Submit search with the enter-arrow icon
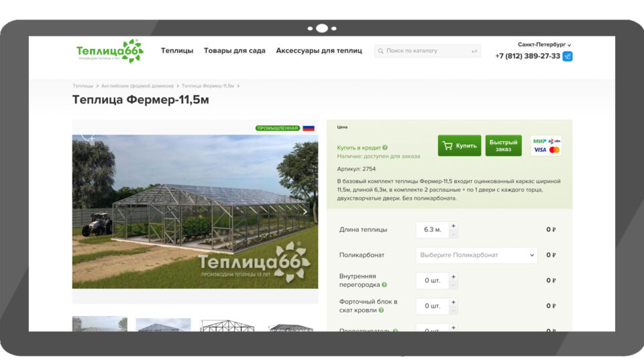The height and width of the screenshot is (362, 644). point(474,51)
